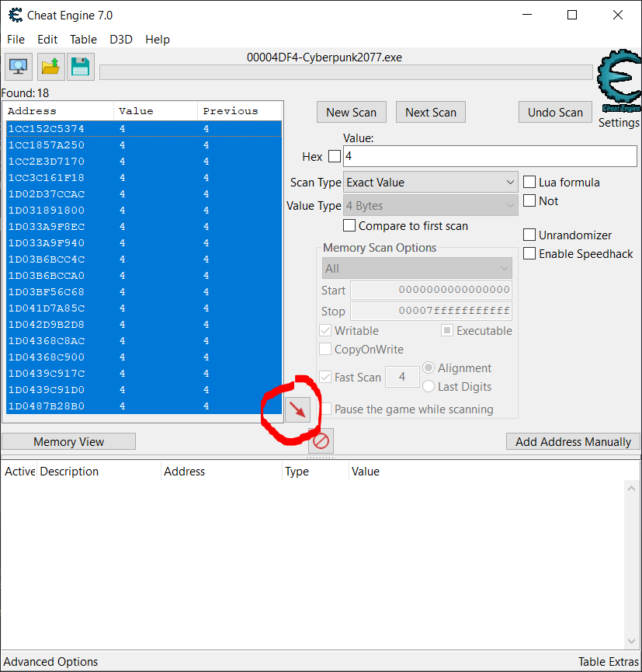642x672 pixels.
Task: Click the Select process (computer) icon
Action: 19,67
